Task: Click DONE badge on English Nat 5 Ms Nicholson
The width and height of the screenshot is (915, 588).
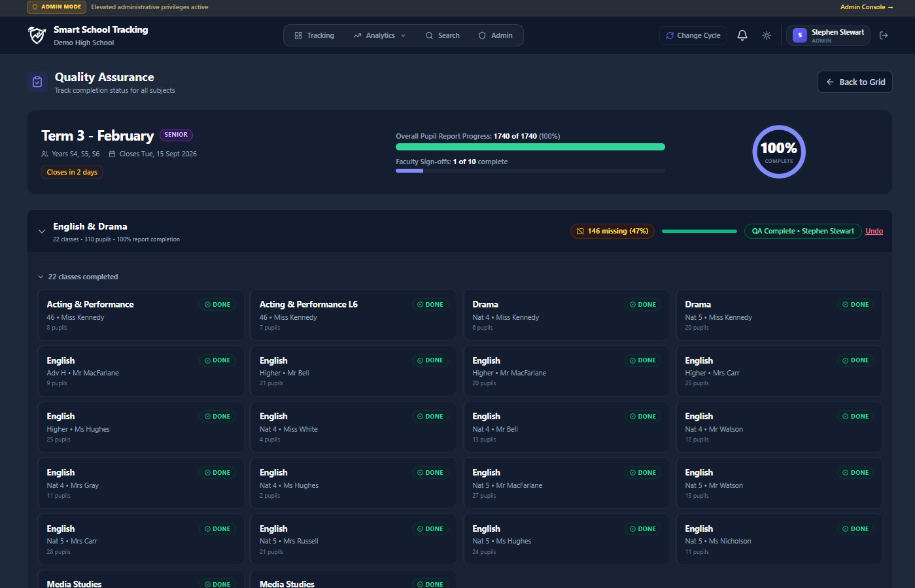Action: (x=855, y=529)
